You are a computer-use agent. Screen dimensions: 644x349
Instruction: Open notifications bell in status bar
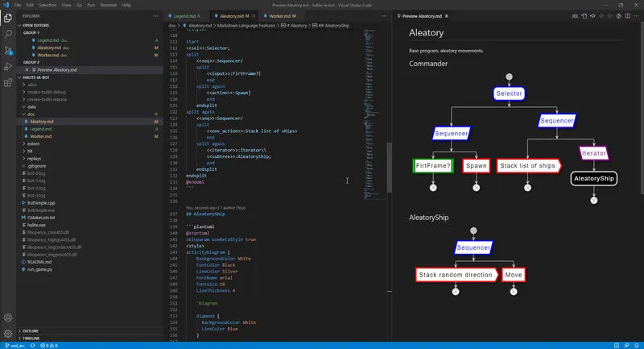(x=636, y=346)
